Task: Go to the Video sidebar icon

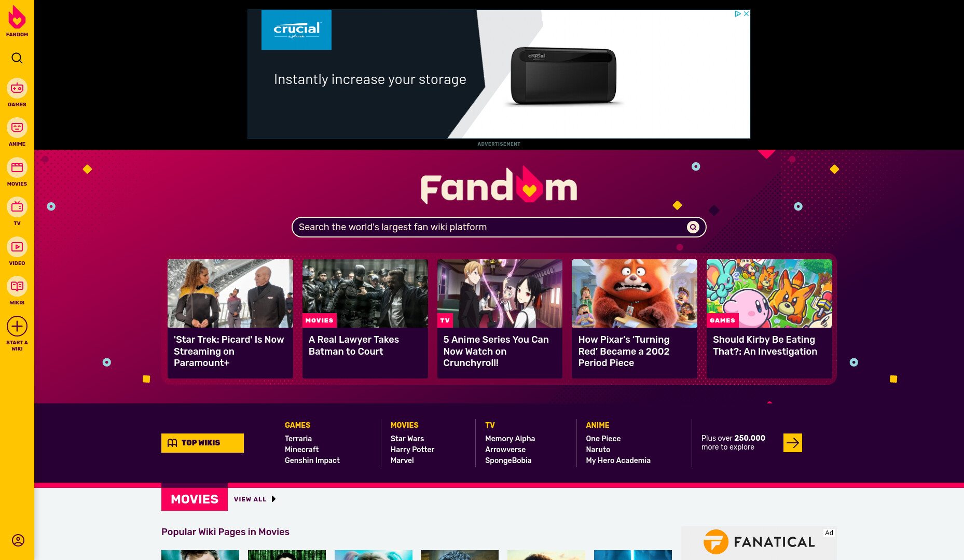Action: coord(17,247)
